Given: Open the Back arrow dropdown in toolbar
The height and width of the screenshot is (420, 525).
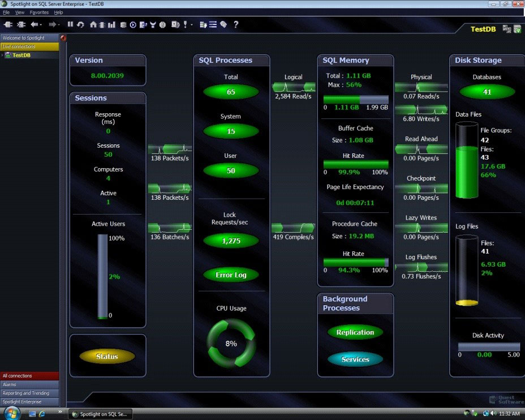Looking at the screenshot, I should click(x=41, y=24).
